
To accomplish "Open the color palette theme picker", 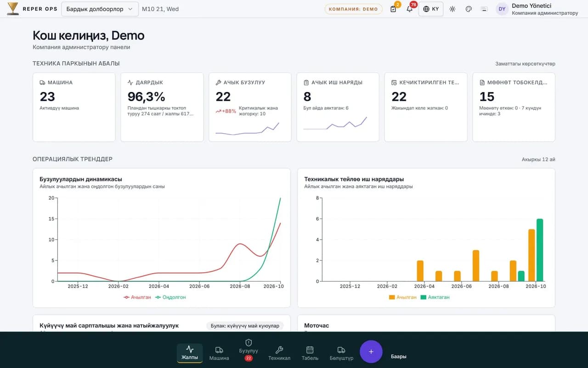I will pos(469,9).
